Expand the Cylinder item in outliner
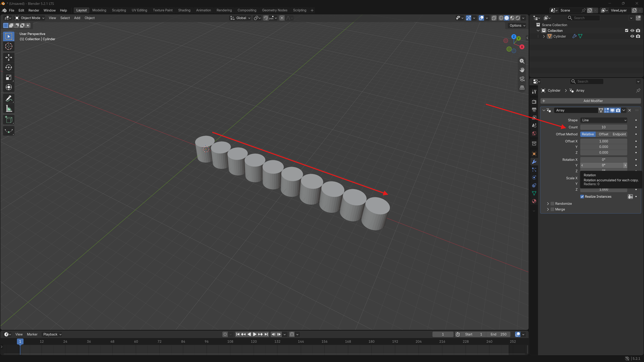The height and width of the screenshot is (362, 644). coord(544,36)
